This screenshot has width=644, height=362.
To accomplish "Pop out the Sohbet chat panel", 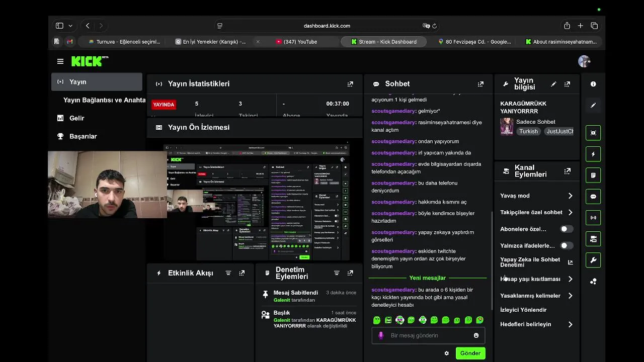I will click(480, 84).
